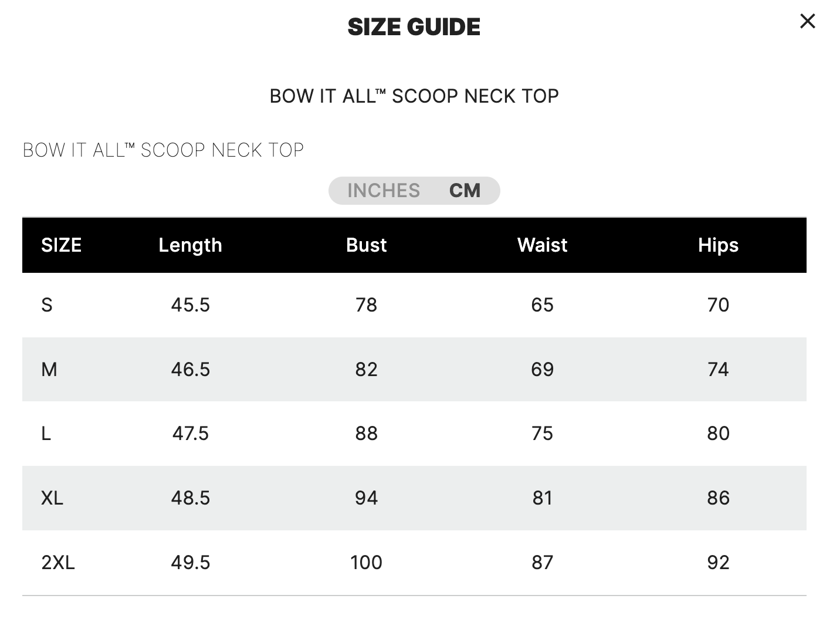Click the SIZE GUIDE heading
The height and width of the screenshot is (636, 840).
click(414, 27)
